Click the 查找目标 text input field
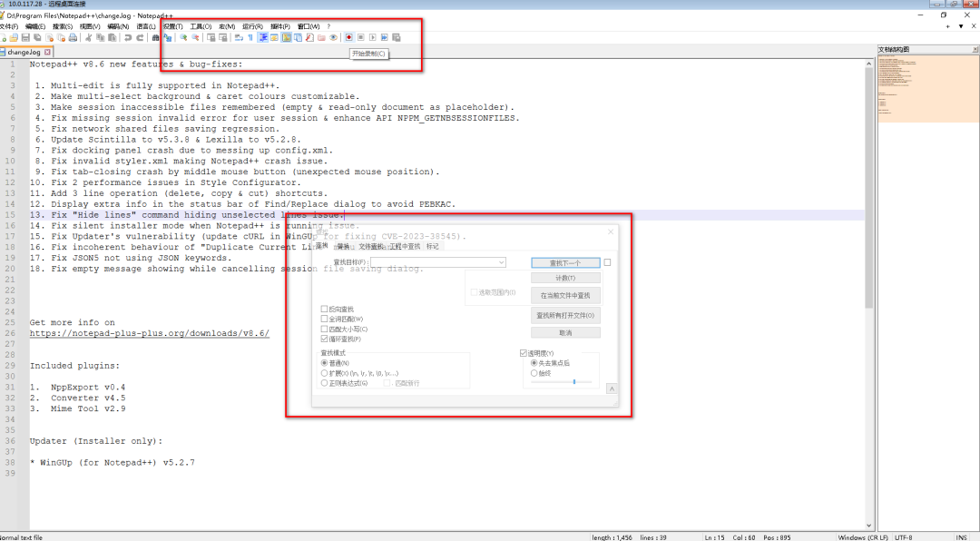The height and width of the screenshot is (541, 980). pyautogui.click(x=434, y=262)
